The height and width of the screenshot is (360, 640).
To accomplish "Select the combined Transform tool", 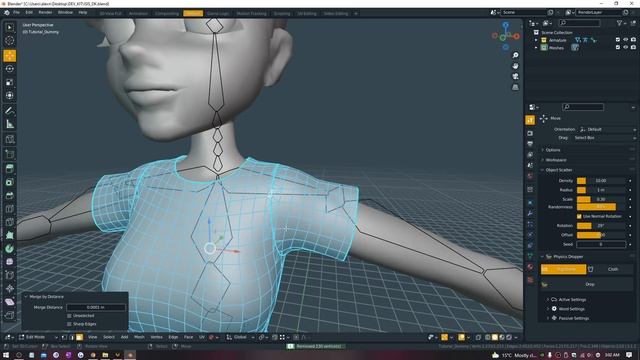I will pyautogui.click(x=9, y=96).
